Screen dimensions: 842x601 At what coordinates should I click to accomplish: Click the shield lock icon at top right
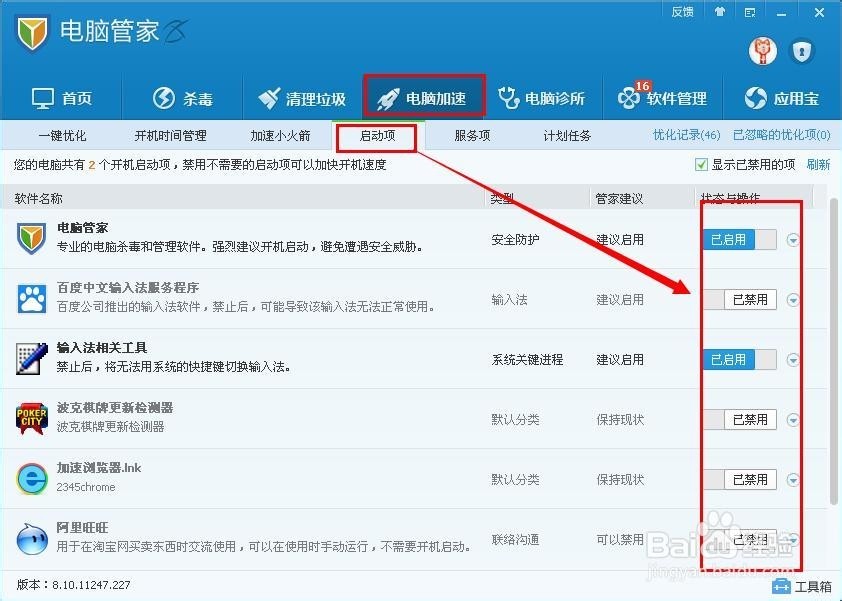801,50
